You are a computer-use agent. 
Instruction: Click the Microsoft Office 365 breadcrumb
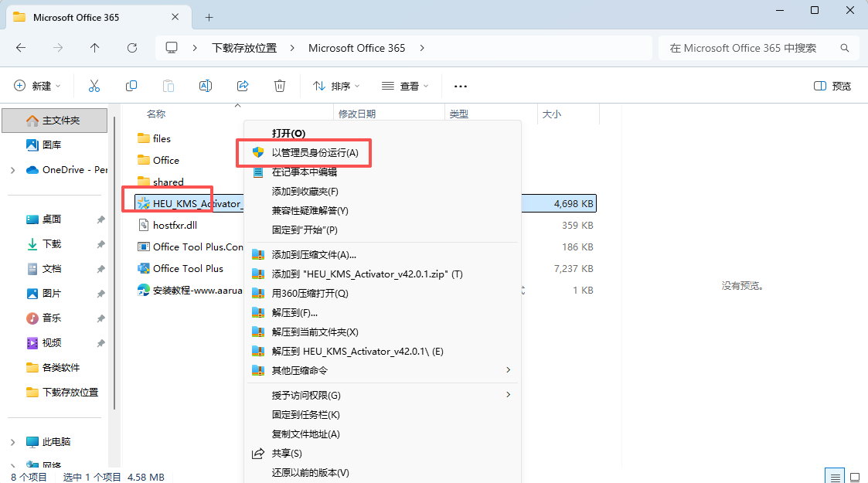point(356,47)
